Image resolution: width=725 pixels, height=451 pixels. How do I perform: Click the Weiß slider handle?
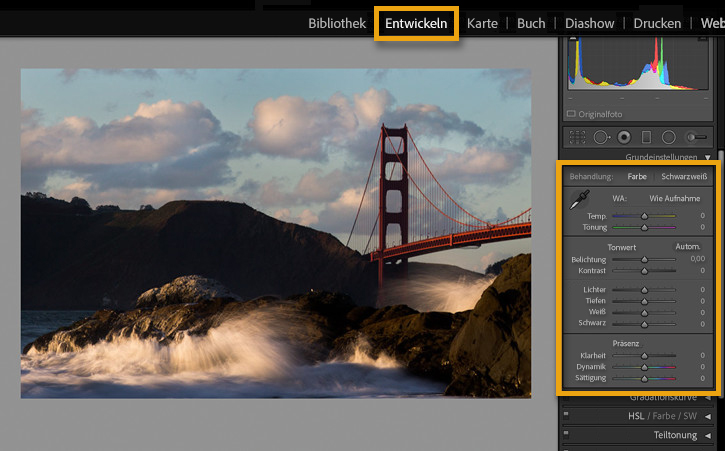tap(644, 313)
